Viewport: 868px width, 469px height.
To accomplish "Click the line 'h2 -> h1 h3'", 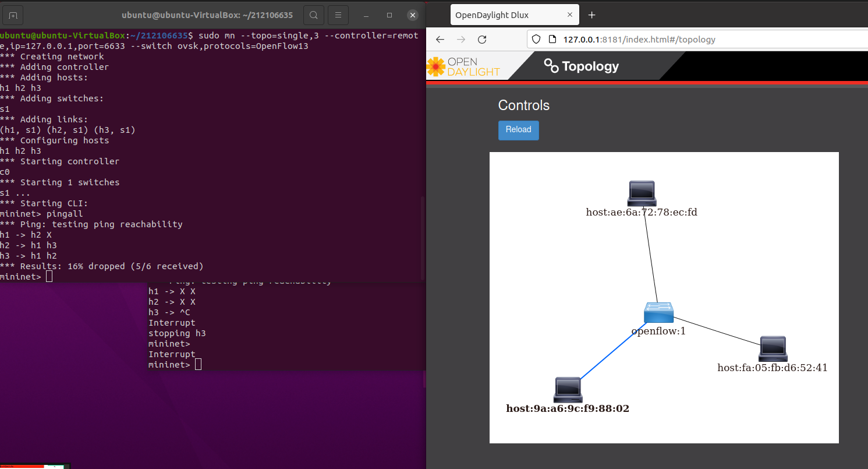I will point(29,245).
